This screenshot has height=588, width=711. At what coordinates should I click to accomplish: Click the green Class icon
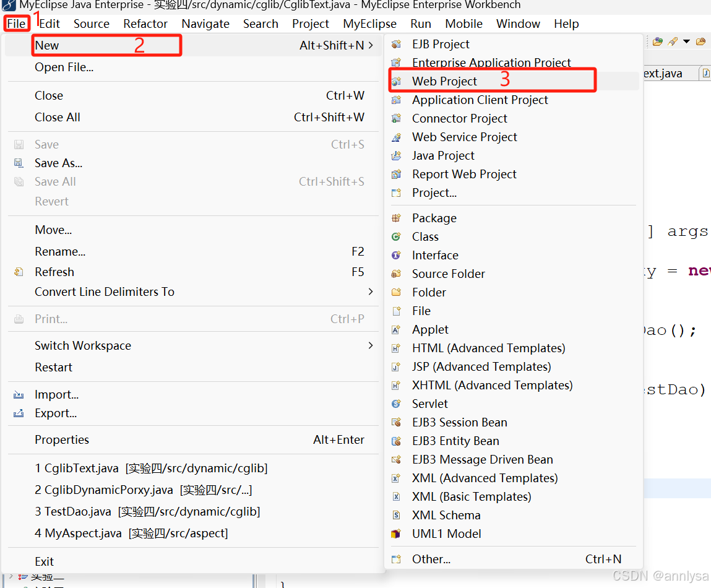click(396, 236)
